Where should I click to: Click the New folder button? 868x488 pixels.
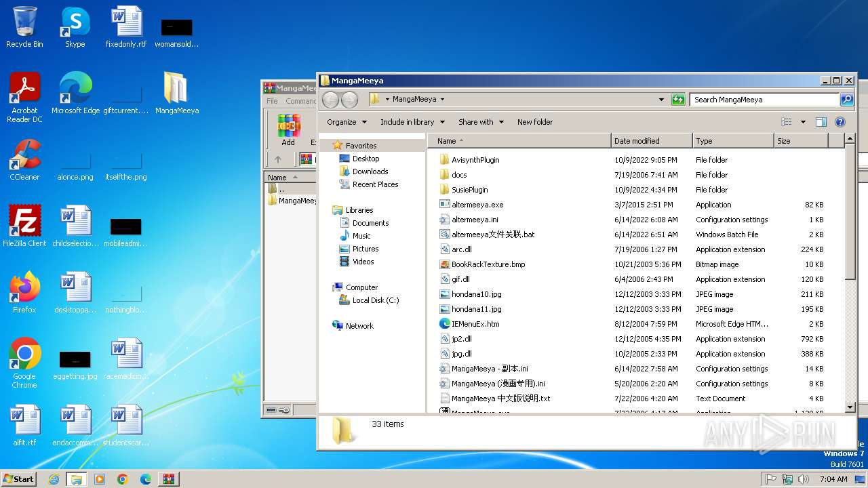pyautogui.click(x=535, y=122)
